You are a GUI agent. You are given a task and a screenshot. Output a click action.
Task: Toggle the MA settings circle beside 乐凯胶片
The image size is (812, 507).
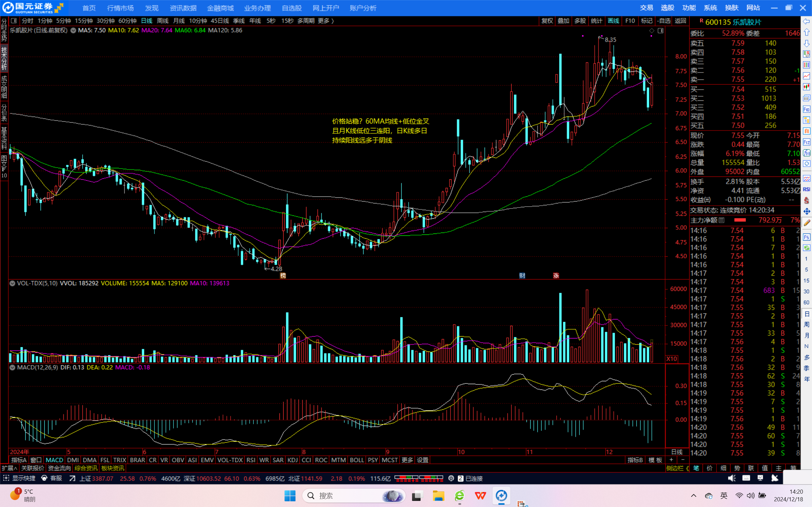(73, 30)
